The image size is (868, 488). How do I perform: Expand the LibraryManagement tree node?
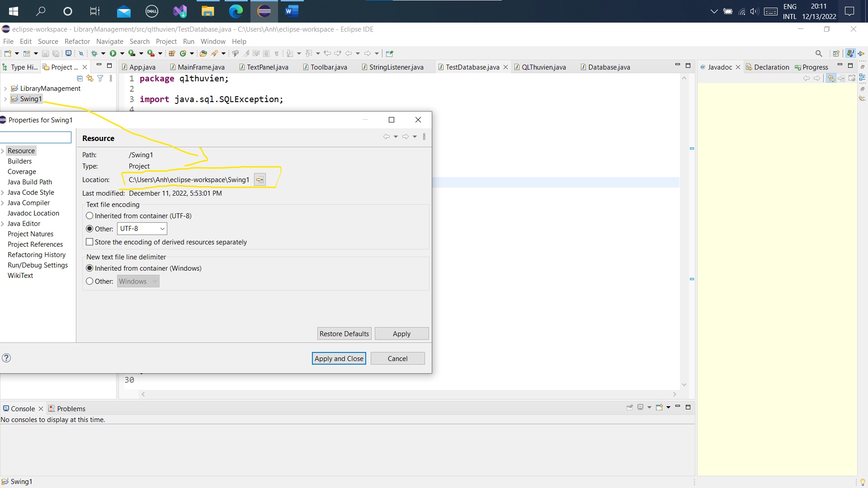click(5, 88)
